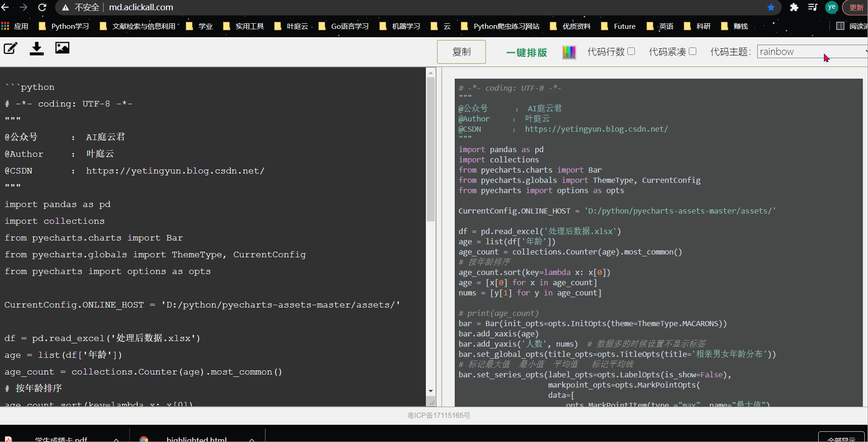Open the 科研 bookmark folder
The width and height of the screenshot is (868, 442).
697,26
